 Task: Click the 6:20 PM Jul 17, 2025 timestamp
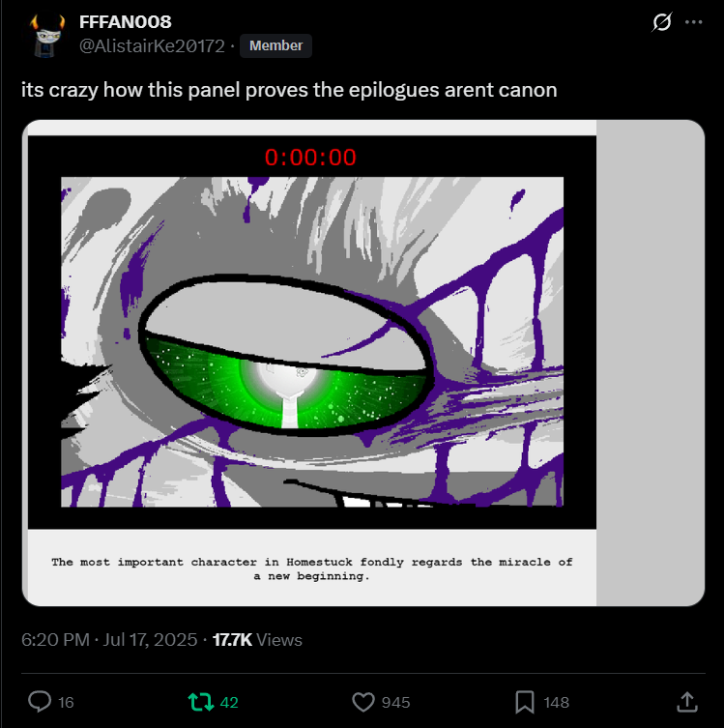(x=109, y=640)
